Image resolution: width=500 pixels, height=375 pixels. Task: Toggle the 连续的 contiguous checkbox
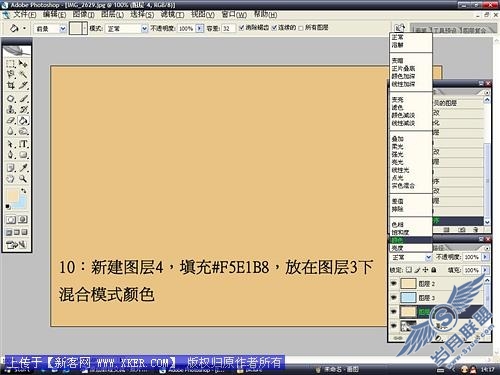(274, 28)
